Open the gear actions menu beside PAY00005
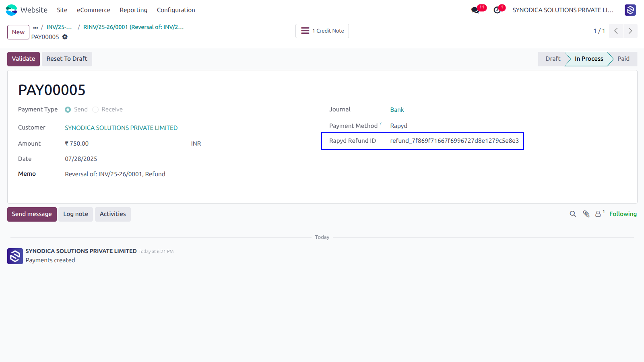The width and height of the screenshot is (644, 362). point(65,37)
